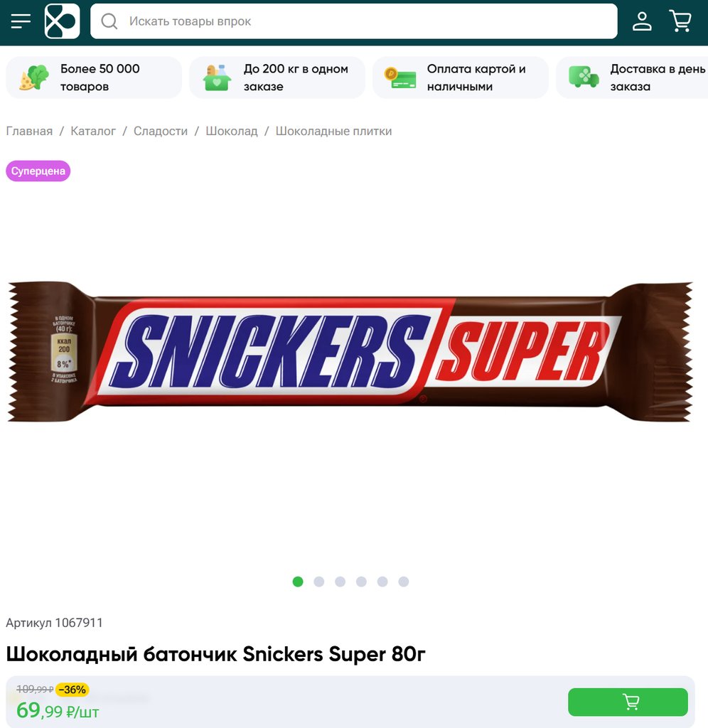Viewport: 708px width, 728px height.
Task: Open 'Шоколад' breadcrumb category
Action: [x=232, y=132]
